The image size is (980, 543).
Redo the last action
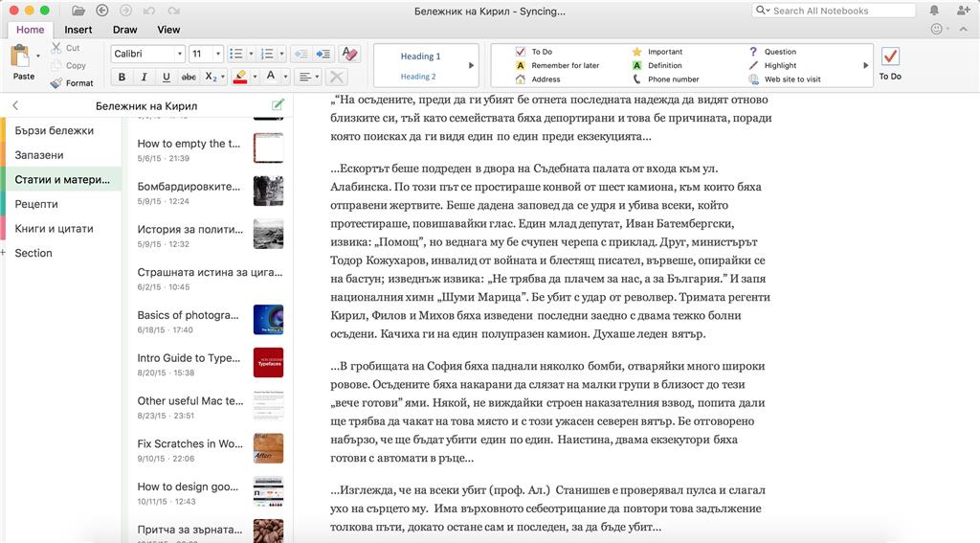point(174,11)
